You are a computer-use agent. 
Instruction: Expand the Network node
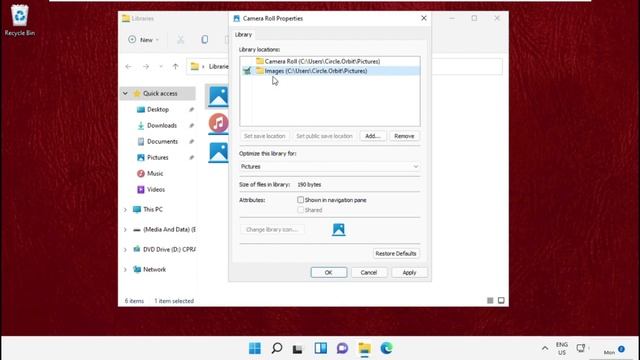[x=125, y=269]
